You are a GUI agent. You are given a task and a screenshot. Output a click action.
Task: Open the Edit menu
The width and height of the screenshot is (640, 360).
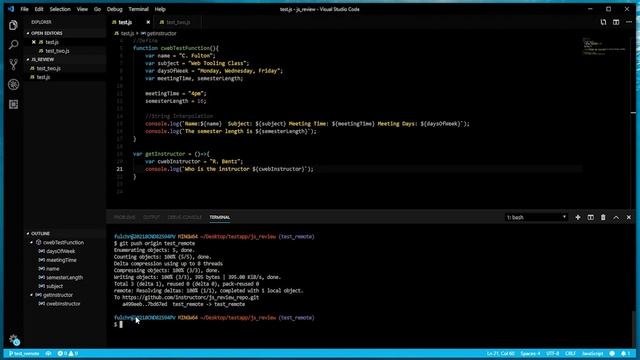(39, 9)
